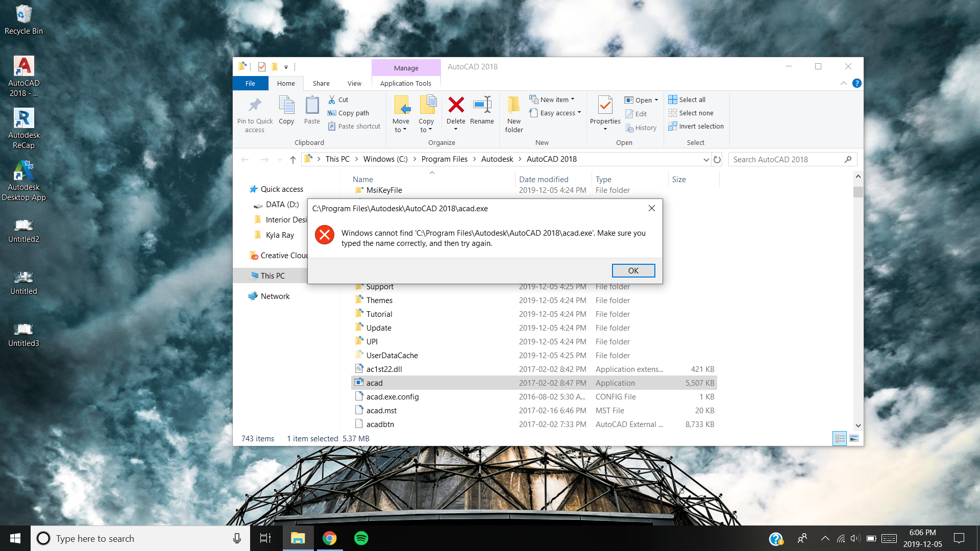The width and height of the screenshot is (980, 551).
Task: Refresh the AutoCAD 2018 folder
Action: pos(717,159)
